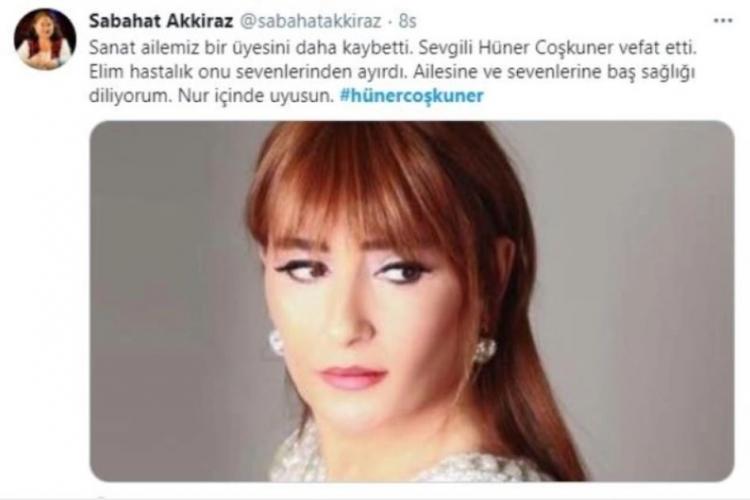Open the photo by the left pearl earring
Screen dimensions: 750x500
coord(276,342)
